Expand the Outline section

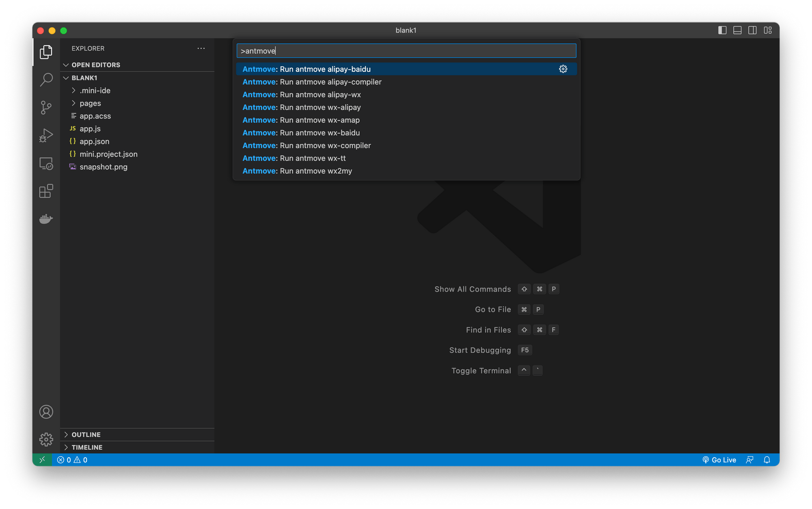click(138, 435)
